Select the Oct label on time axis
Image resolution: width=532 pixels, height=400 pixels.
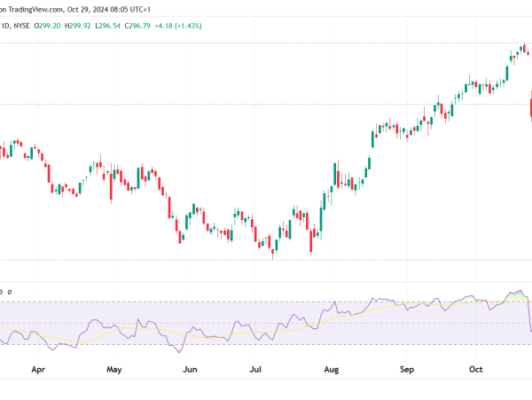coord(475,370)
